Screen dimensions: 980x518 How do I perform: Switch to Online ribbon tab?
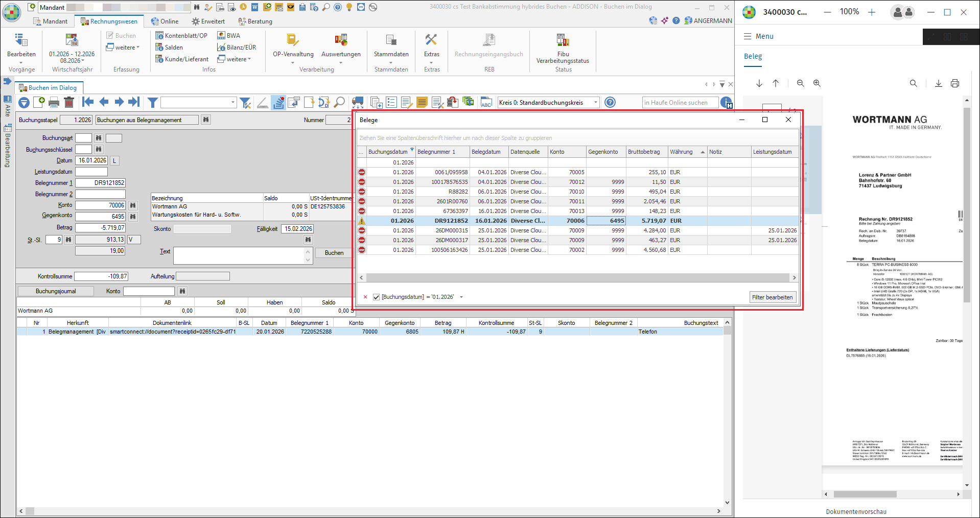point(165,21)
